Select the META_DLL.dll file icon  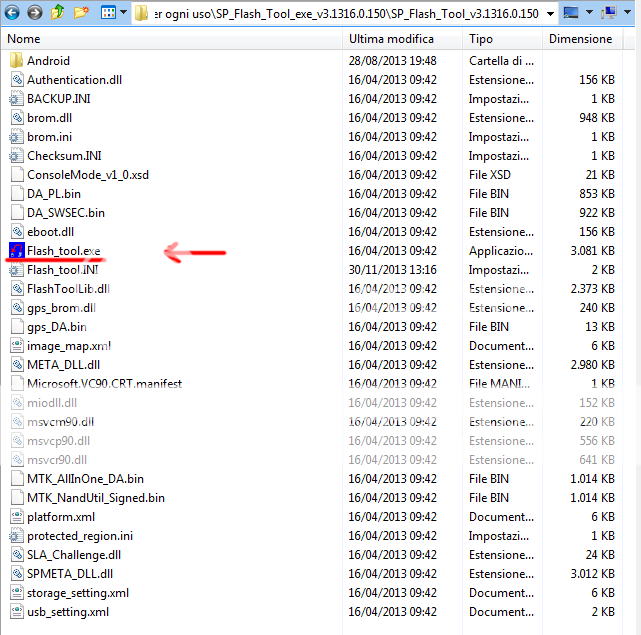[x=17, y=365]
